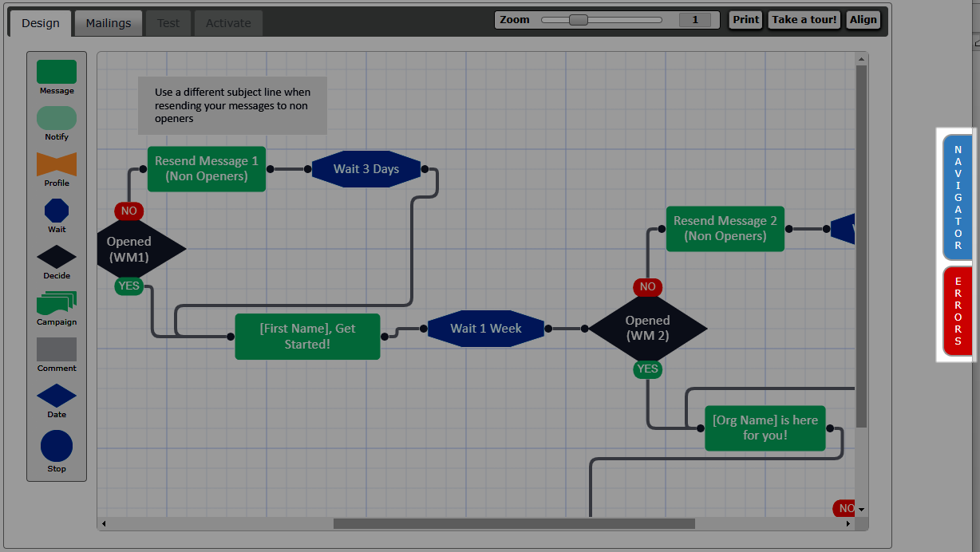The height and width of the screenshot is (552, 980).
Task: Expand the blue Navigator side panel
Action: (958, 197)
